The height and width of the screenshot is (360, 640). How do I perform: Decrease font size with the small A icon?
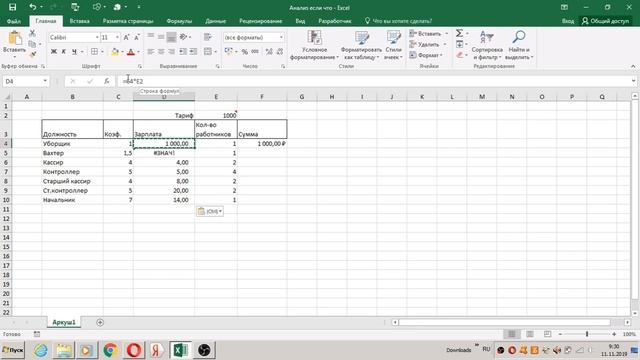[x=137, y=37]
